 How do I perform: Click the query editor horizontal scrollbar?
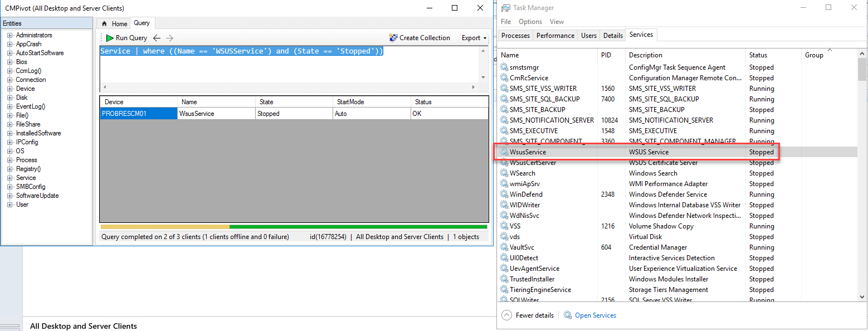tap(289, 87)
